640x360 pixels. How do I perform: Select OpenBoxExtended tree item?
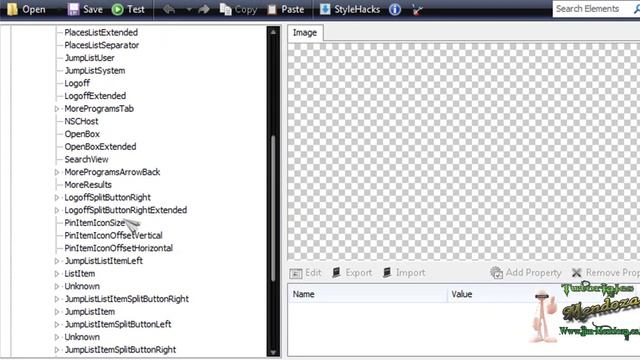100,147
